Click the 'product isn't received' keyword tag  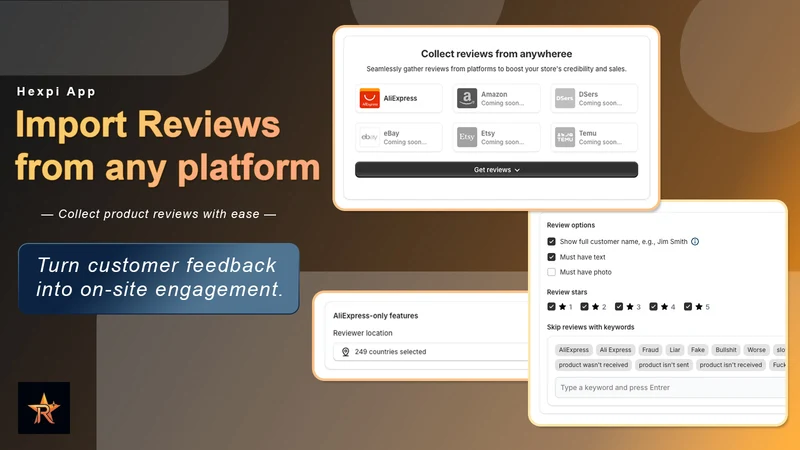(731, 365)
